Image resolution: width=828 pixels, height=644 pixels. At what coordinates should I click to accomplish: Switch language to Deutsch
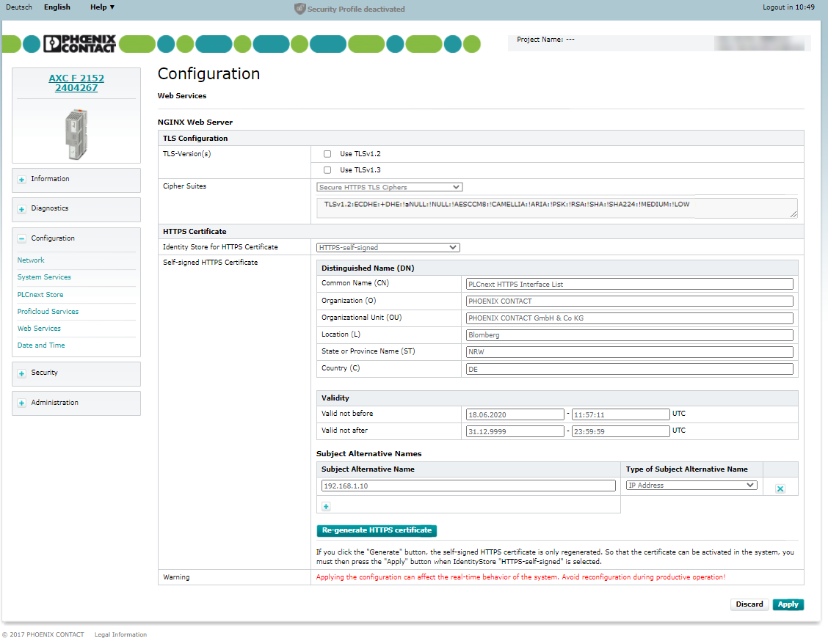(x=19, y=7)
